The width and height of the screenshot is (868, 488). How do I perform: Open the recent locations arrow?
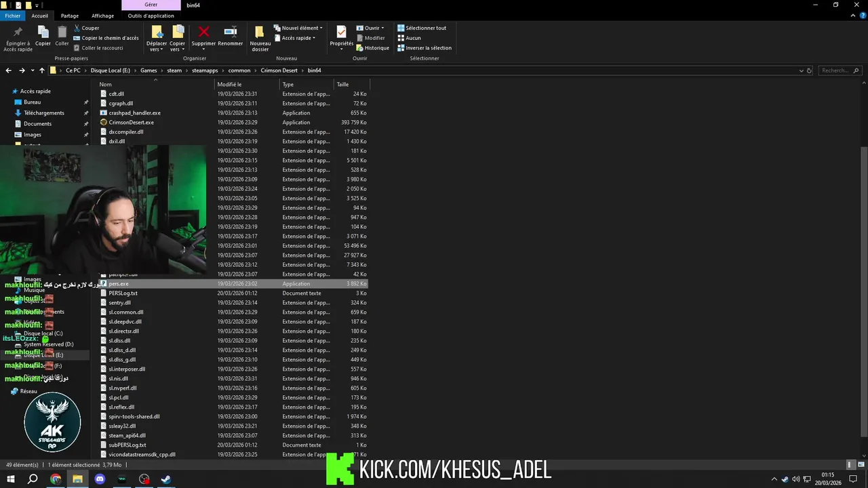[32, 70]
